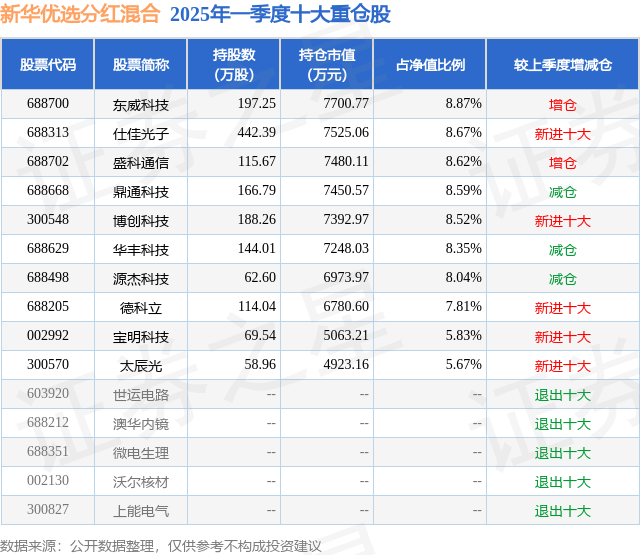Select stock code 300570

[x=48, y=364]
